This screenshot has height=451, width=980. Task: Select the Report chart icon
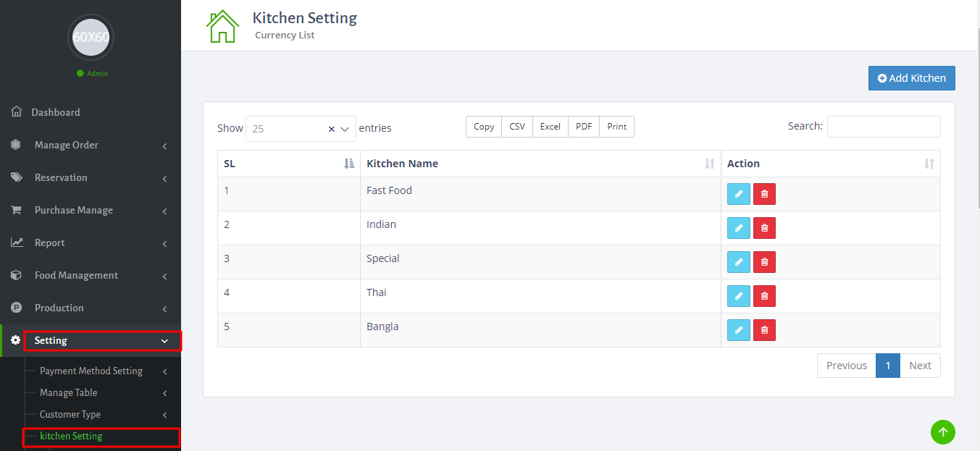tap(16, 242)
